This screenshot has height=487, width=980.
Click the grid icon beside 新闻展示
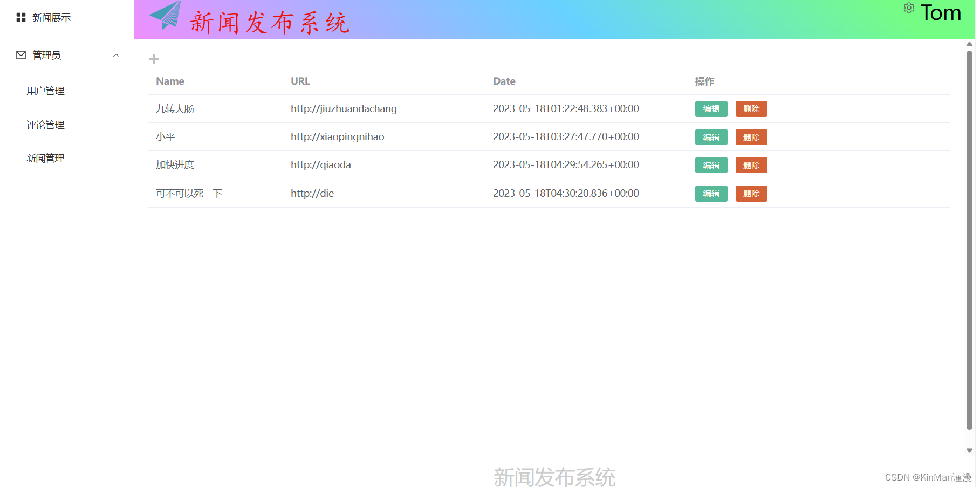[20, 17]
